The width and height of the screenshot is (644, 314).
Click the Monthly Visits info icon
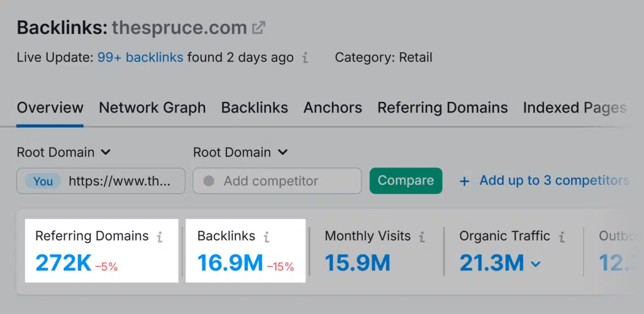tap(422, 237)
